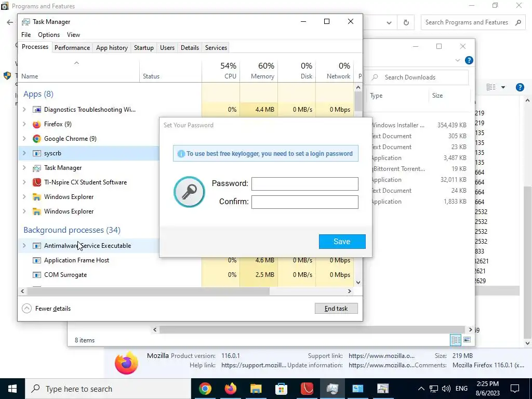The width and height of the screenshot is (532, 399).
Task: Click the Windows Start button
Action: click(12, 389)
